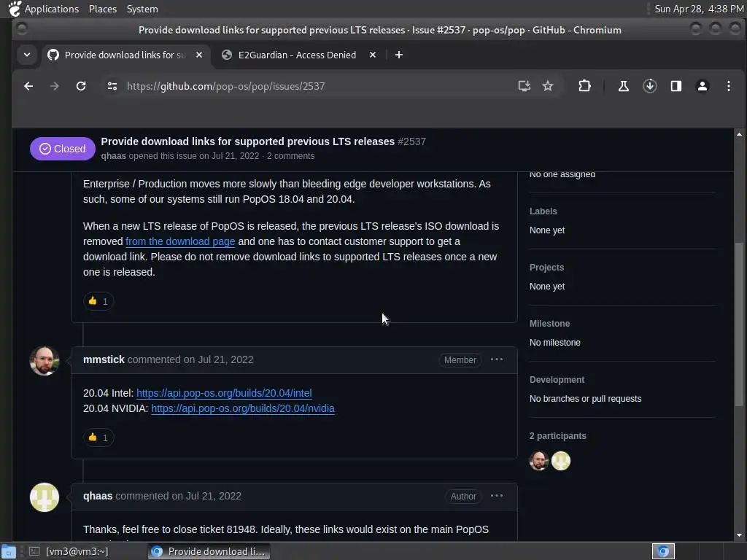Screen dimensions: 747x560
Task: Click the forward navigation arrow
Action: tap(55, 86)
